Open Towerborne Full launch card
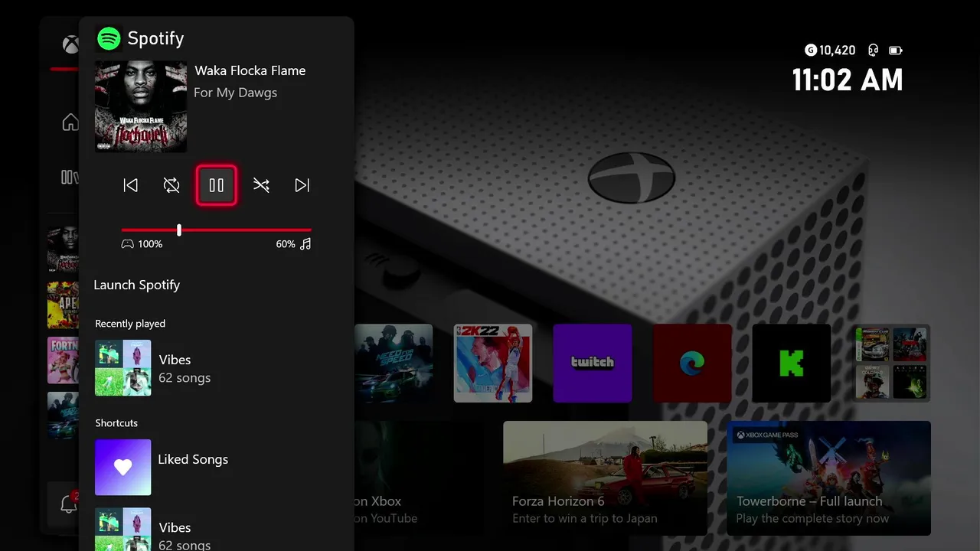980x551 pixels. click(x=828, y=478)
